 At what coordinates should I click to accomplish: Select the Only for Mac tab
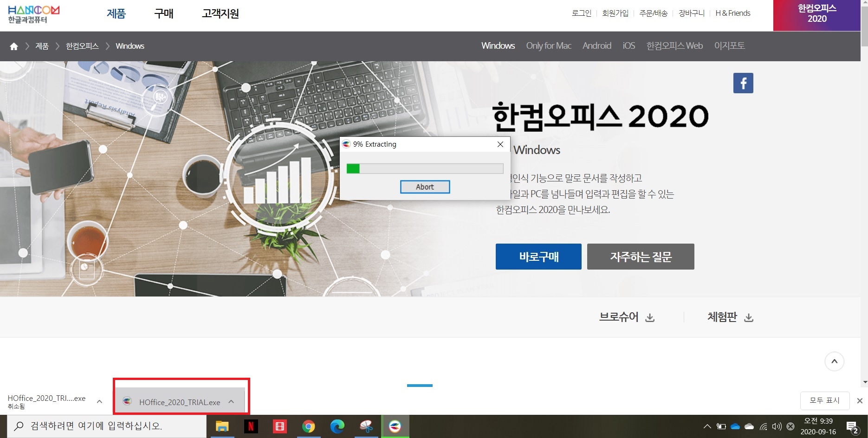point(549,45)
